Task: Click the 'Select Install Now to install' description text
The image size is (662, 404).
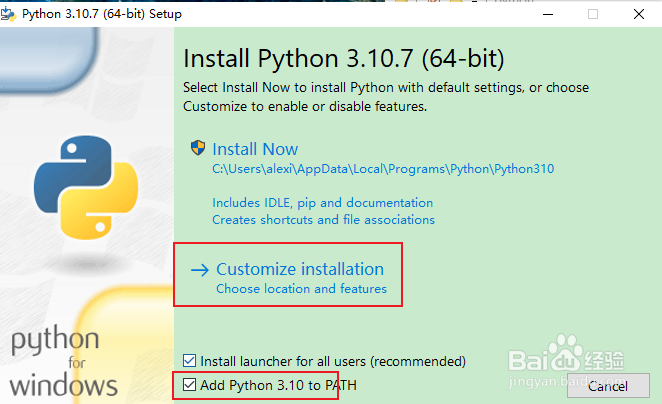Action: click(386, 97)
